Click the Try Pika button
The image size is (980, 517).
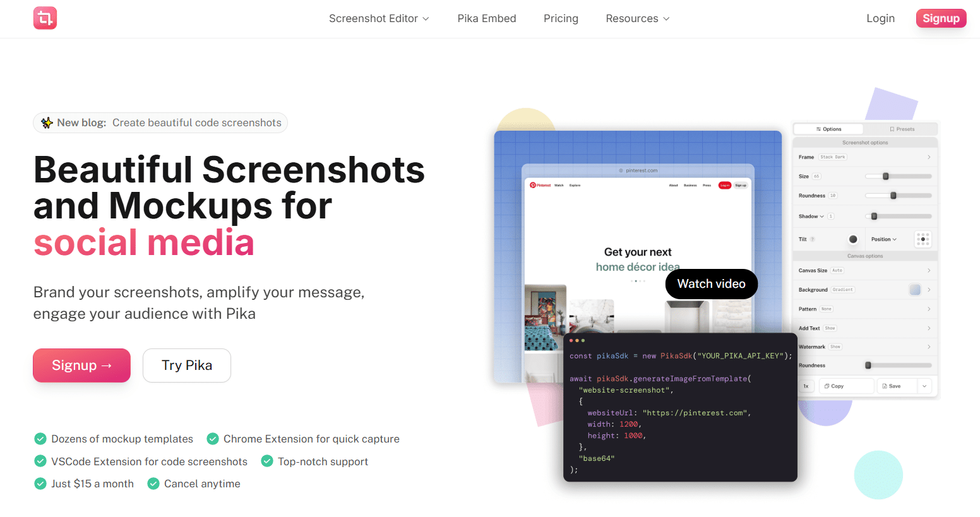click(187, 365)
